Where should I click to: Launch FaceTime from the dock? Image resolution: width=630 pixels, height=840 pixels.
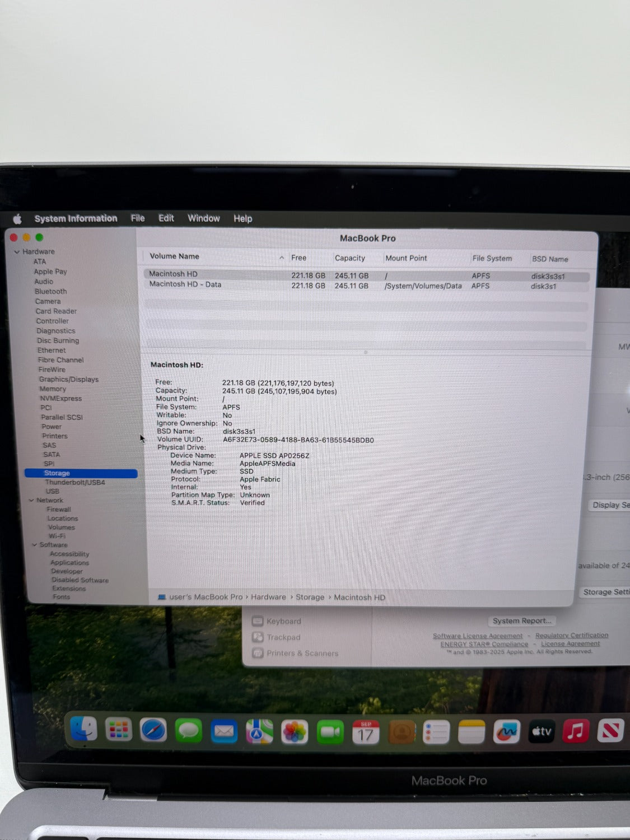330,732
